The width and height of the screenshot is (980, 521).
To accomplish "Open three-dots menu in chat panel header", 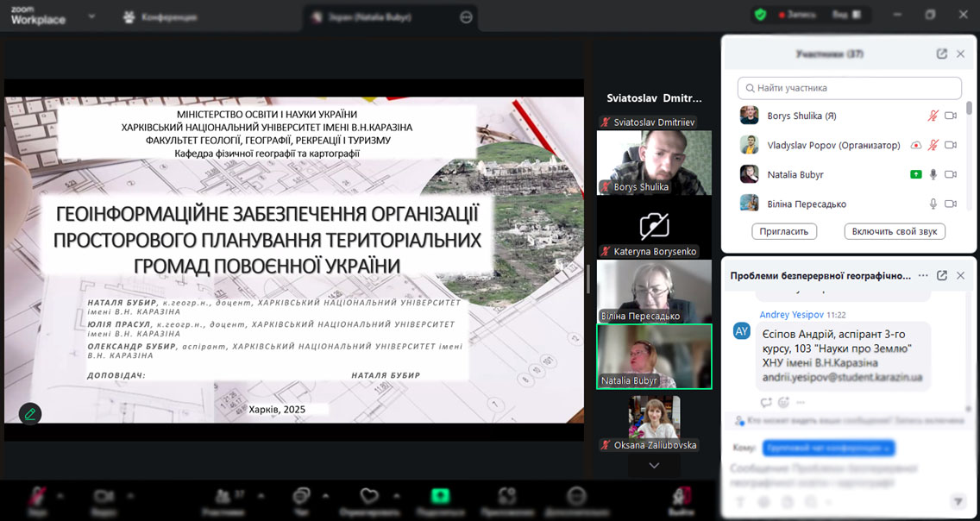I will [923, 275].
